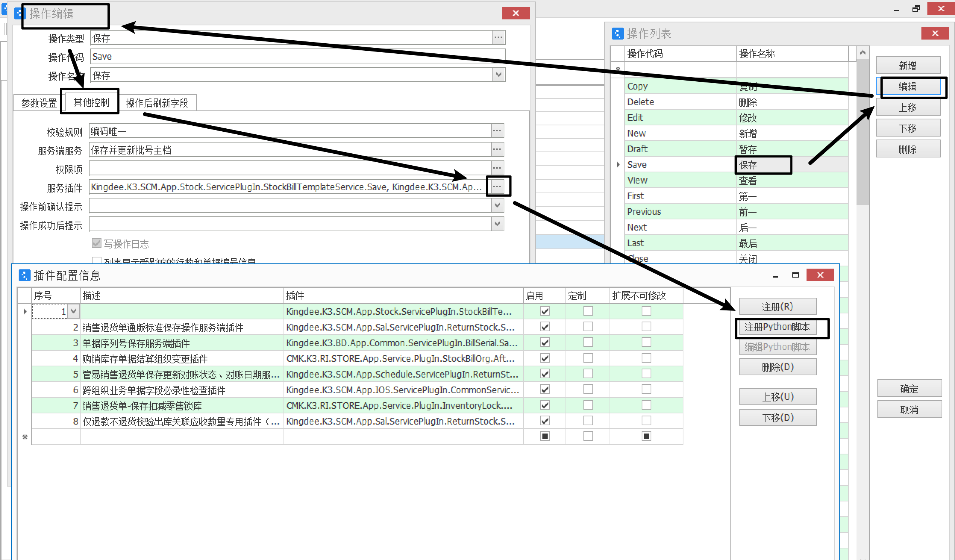The height and width of the screenshot is (560, 955).
Task: Toggle 写操作日志 checkbox
Action: [97, 243]
